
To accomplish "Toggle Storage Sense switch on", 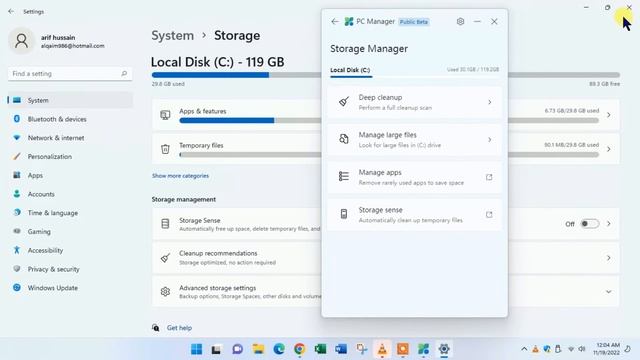I will [589, 224].
